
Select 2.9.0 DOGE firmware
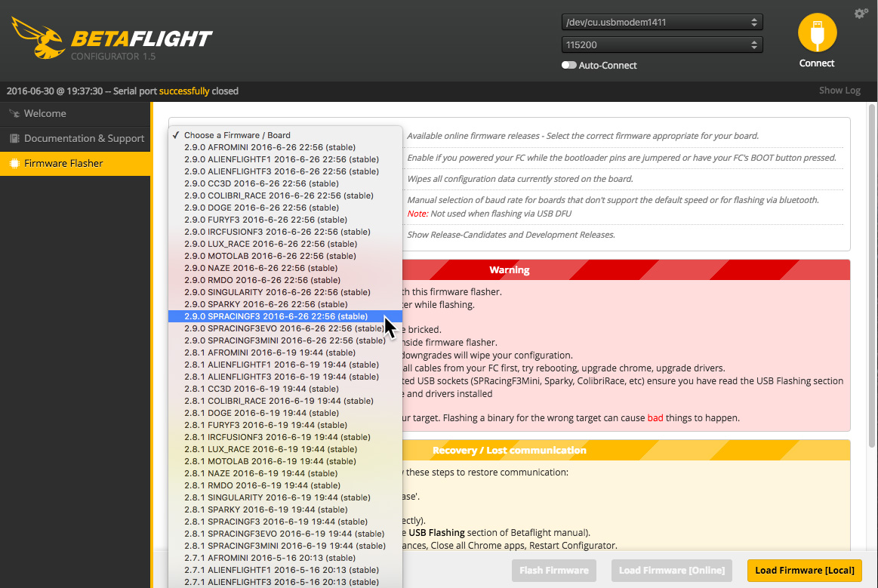(285, 208)
